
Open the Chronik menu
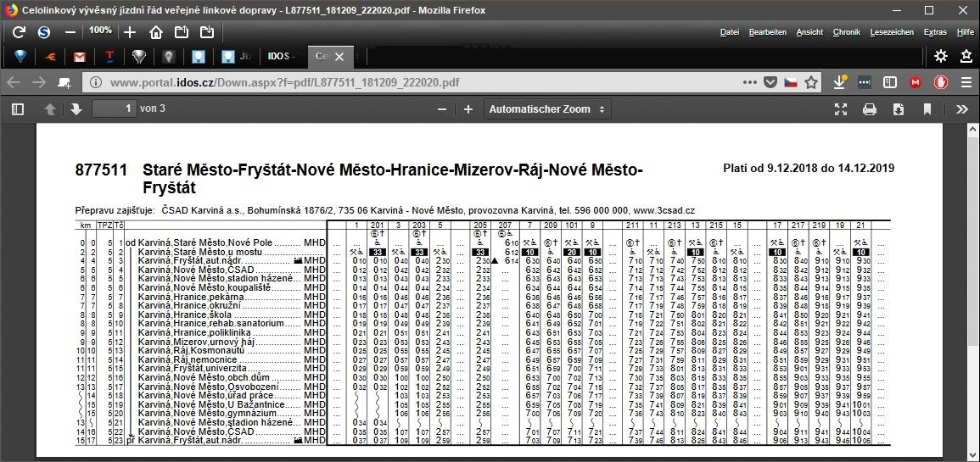(x=846, y=32)
